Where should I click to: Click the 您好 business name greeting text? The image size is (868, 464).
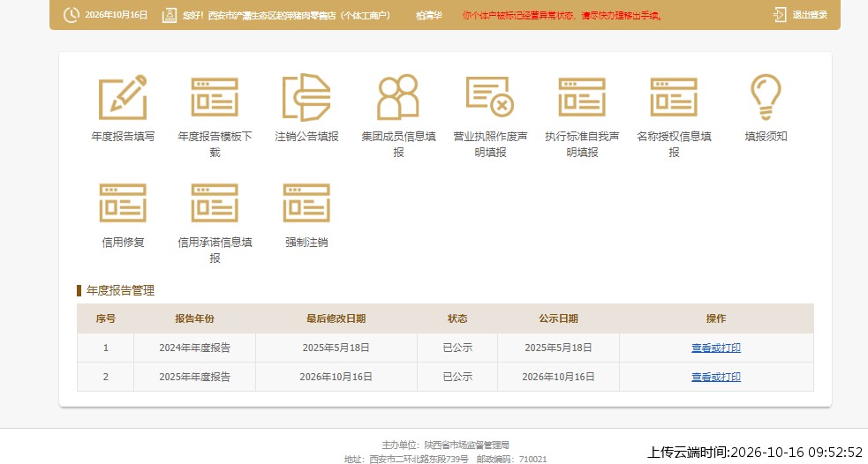287,16
